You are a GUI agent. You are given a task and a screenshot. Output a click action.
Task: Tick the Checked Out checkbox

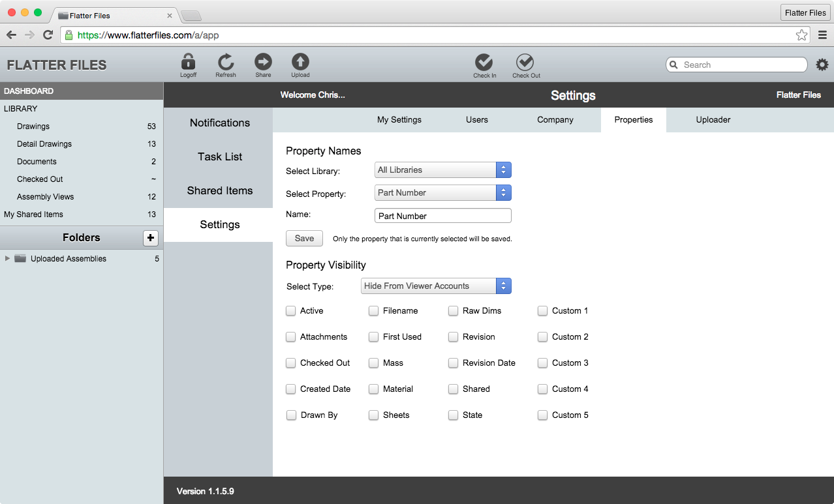(291, 363)
